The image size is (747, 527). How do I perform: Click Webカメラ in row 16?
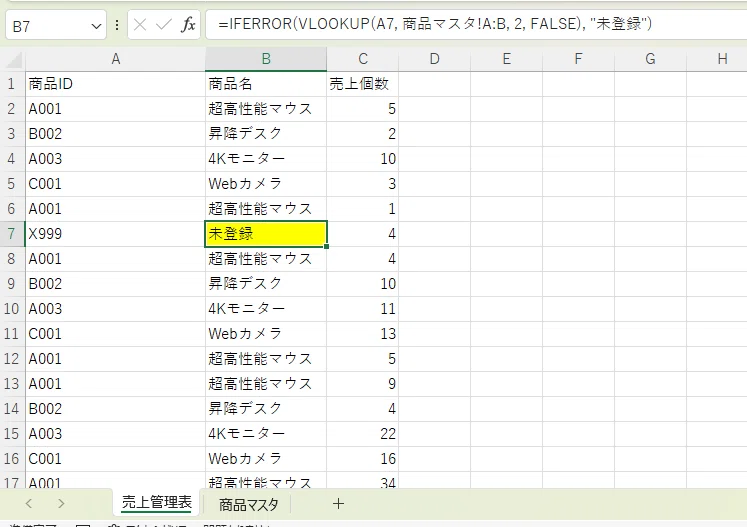click(266, 459)
